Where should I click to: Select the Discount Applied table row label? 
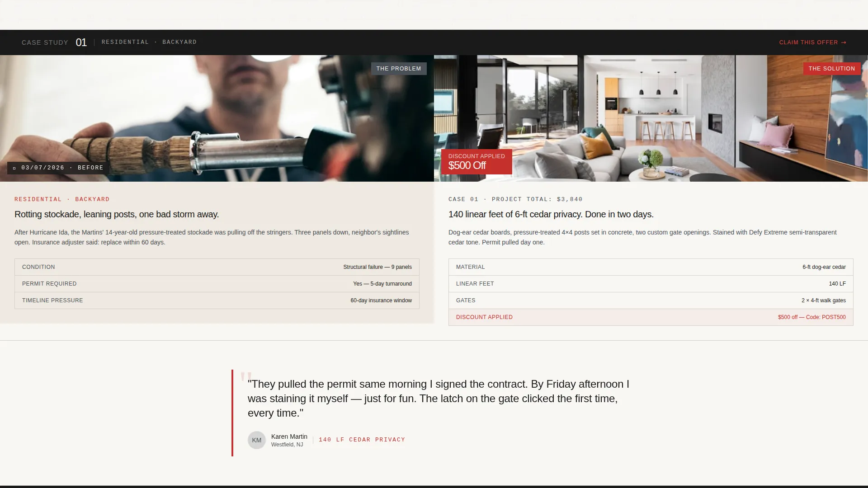click(484, 317)
